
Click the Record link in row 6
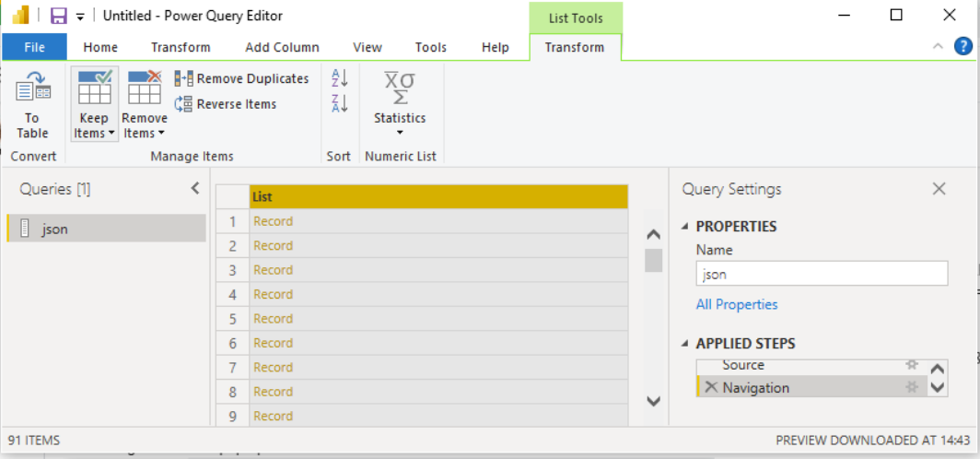pyautogui.click(x=274, y=343)
